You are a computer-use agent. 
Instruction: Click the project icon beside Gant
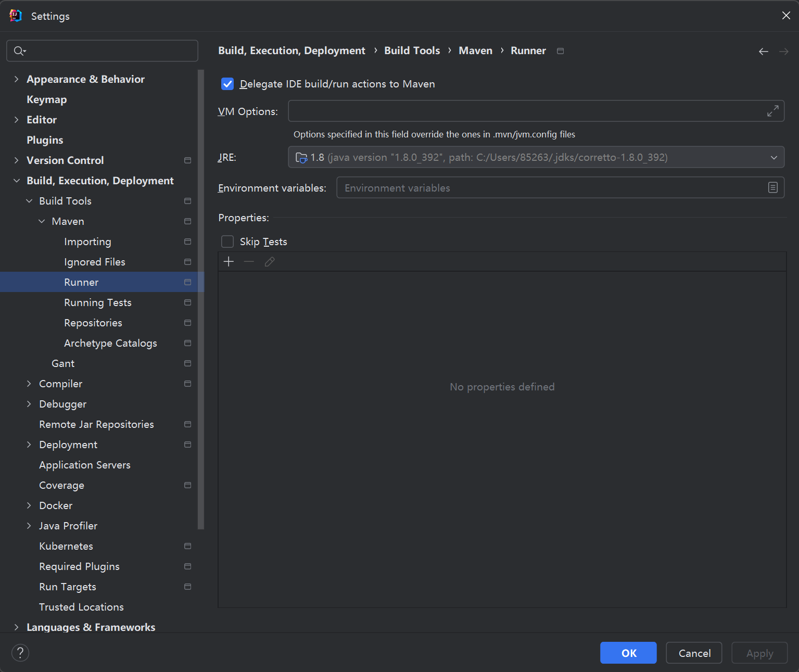(187, 363)
